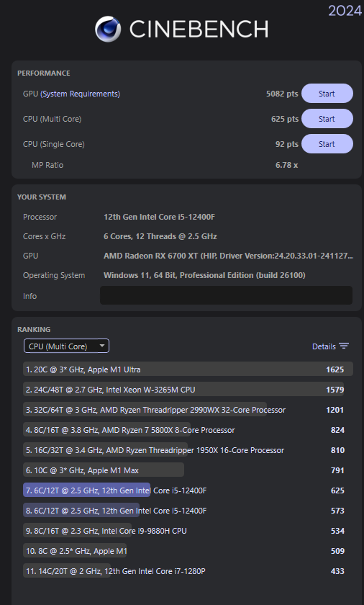364x605 pixels.
Task: Select the Core i7-1280P ranking row
Action: click(188, 571)
